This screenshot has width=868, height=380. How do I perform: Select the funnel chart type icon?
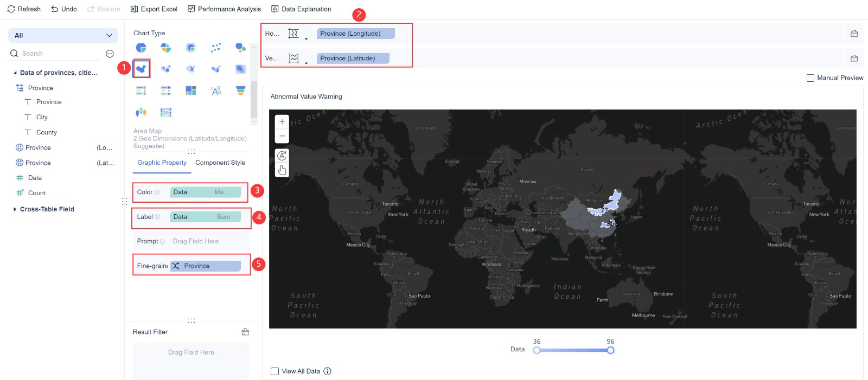tap(241, 91)
